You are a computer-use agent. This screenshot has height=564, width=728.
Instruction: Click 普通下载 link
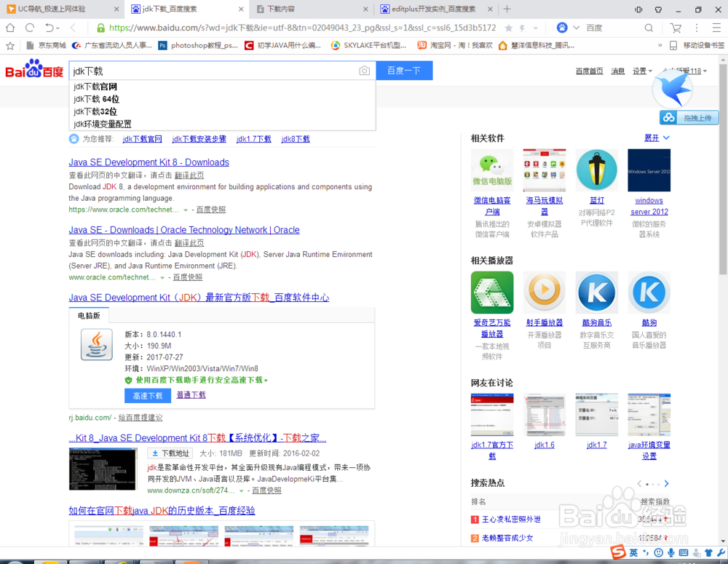(x=191, y=395)
